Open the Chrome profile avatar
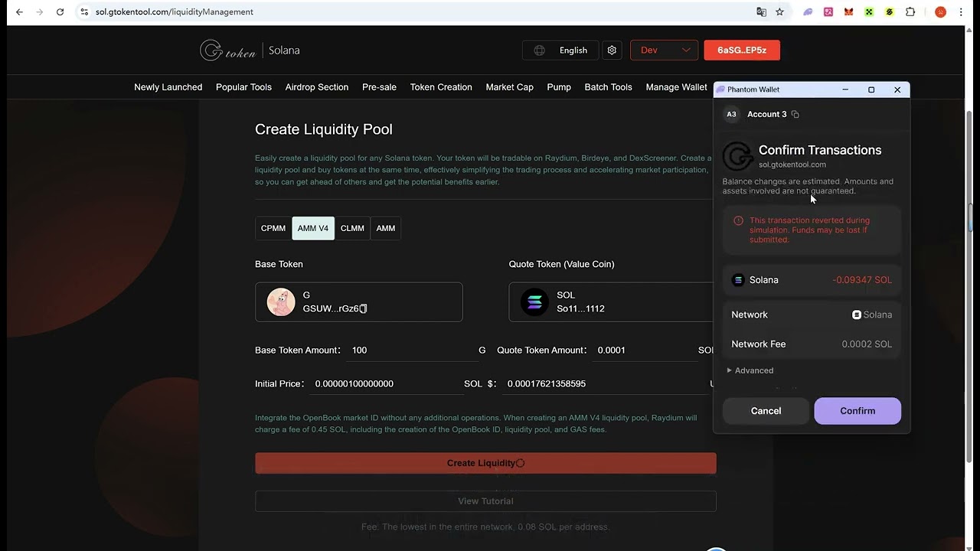This screenshot has height=551, width=980. coord(940,11)
